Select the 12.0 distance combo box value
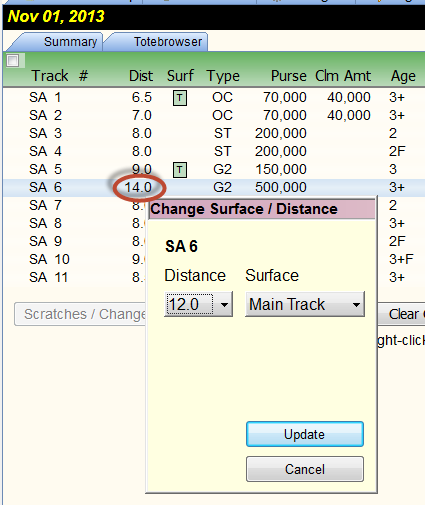Viewport: 425px width, 505px height. coord(189,304)
